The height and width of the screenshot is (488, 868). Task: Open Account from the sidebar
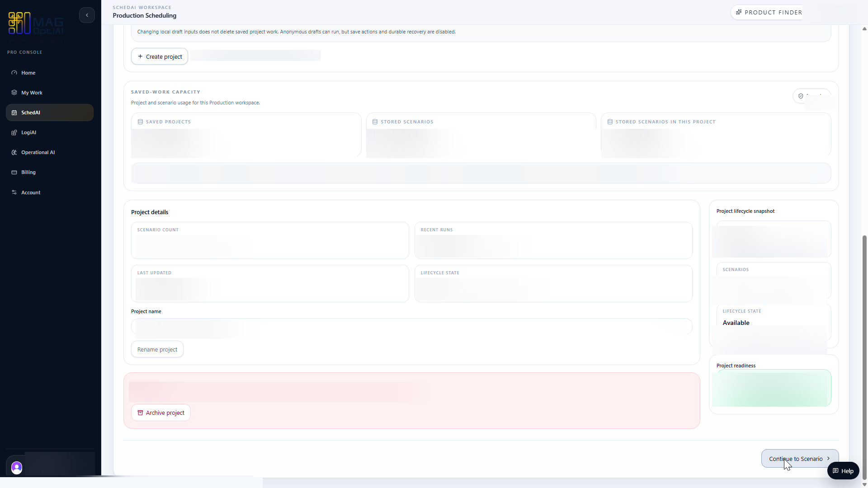50,192
